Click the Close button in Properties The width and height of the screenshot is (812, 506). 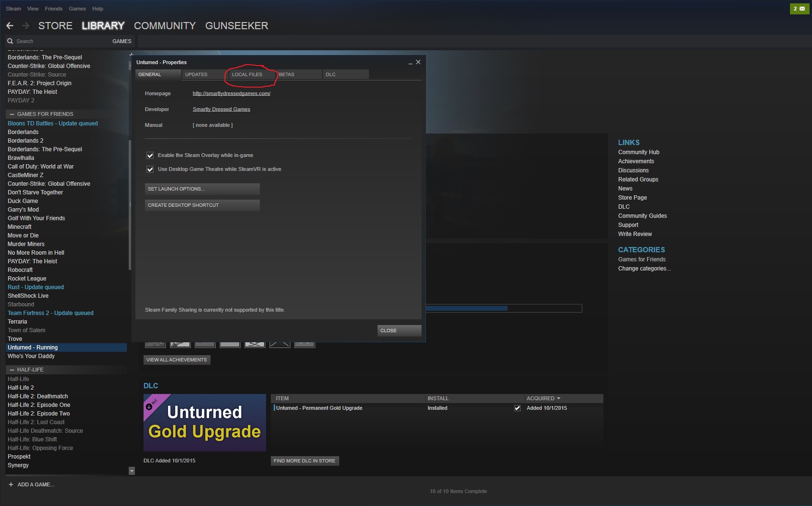click(400, 331)
